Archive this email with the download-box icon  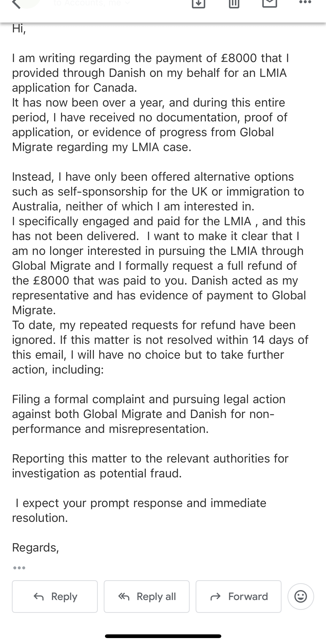198,3
